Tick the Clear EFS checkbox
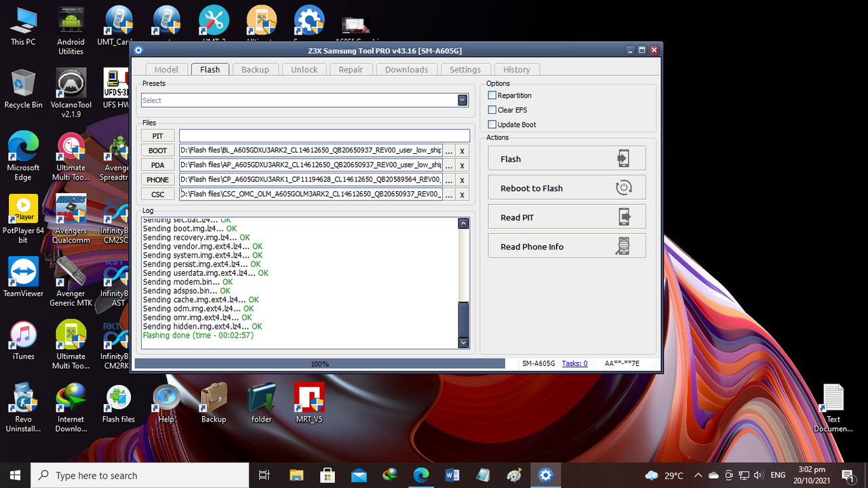The image size is (868, 488). click(x=492, y=110)
